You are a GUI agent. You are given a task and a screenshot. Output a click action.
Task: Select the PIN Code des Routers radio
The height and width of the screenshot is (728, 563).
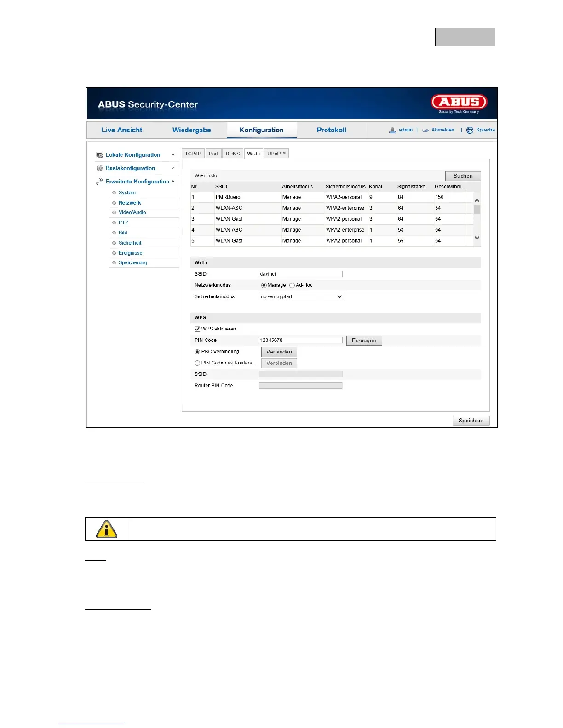197,363
